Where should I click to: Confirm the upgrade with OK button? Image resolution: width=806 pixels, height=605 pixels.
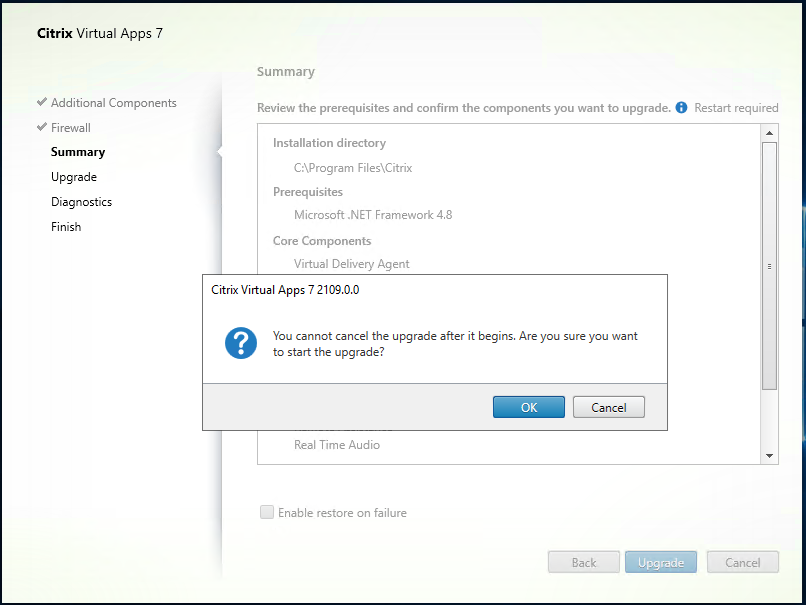coord(528,407)
